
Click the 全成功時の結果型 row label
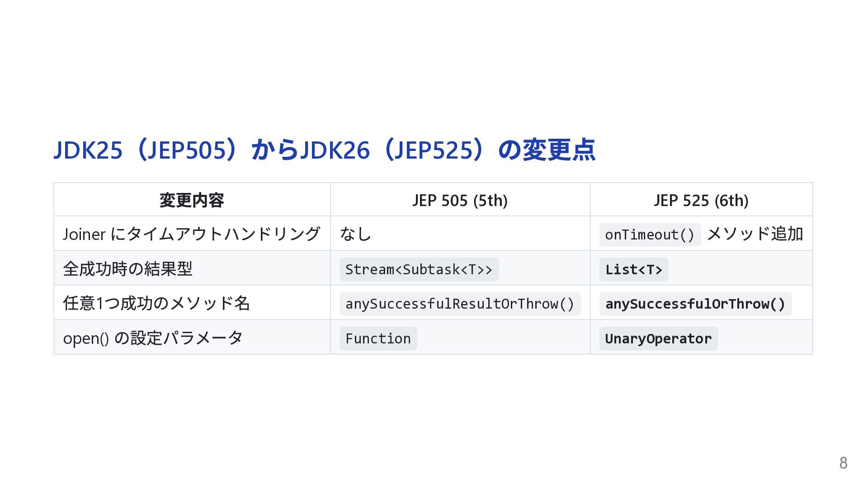click(127, 269)
